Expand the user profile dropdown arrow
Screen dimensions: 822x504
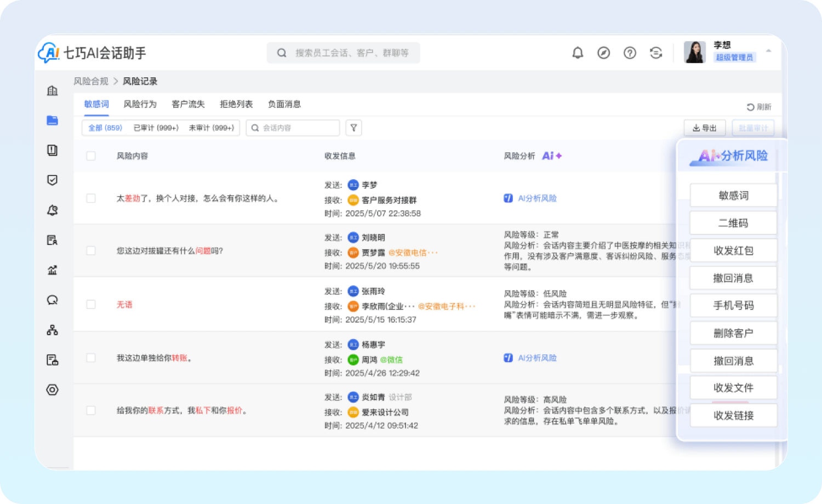[768, 51]
